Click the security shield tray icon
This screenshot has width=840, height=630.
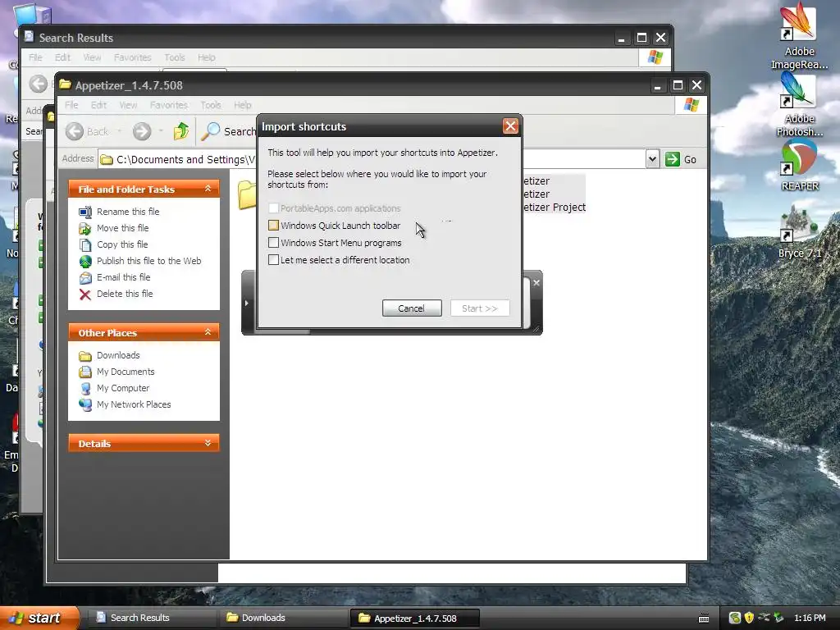[749, 618]
